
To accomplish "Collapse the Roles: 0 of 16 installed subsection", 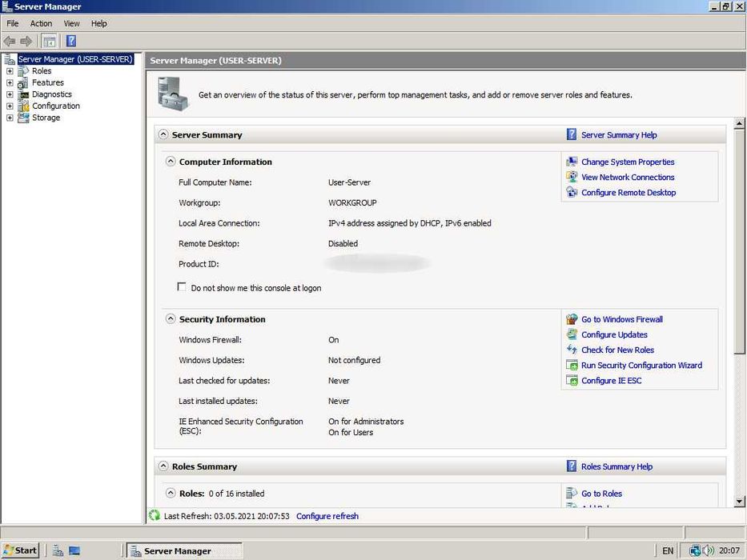I will 171,494.
